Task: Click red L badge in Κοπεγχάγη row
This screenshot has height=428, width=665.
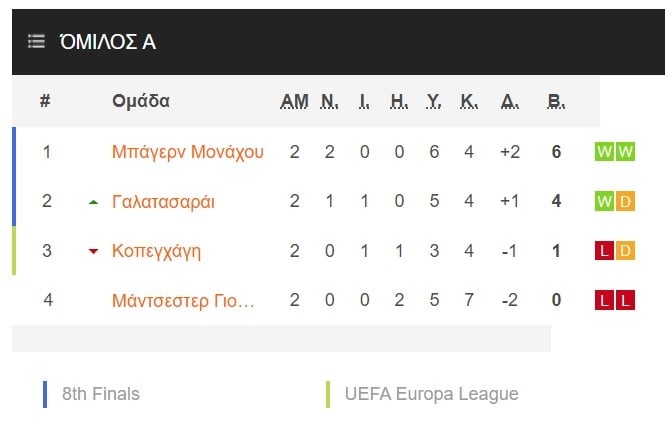Action: coord(604,251)
